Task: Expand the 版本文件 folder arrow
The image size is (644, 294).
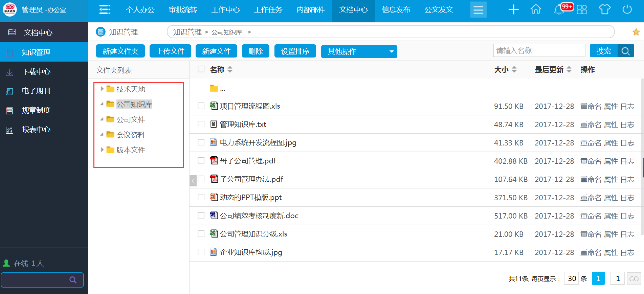Action: (102, 150)
